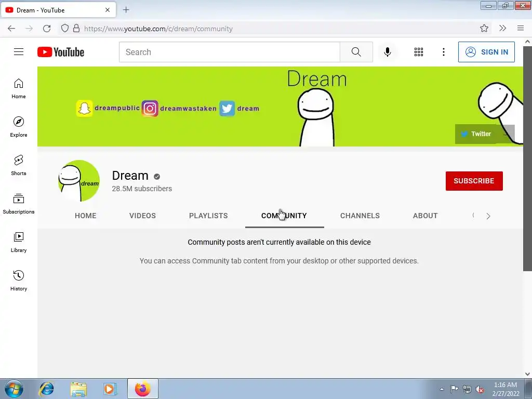Image resolution: width=532 pixels, height=399 pixels.
Task: Click the Firefox back arrow
Action: point(11,29)
